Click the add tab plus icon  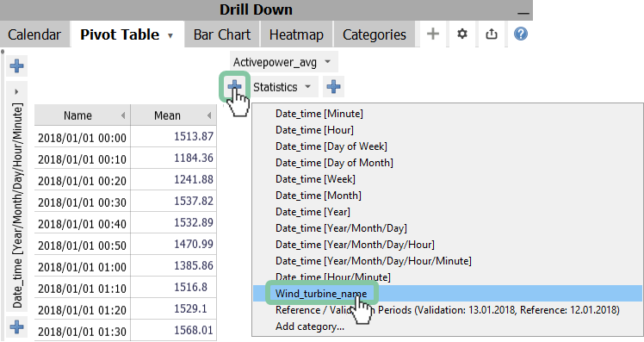coord(433,34)
